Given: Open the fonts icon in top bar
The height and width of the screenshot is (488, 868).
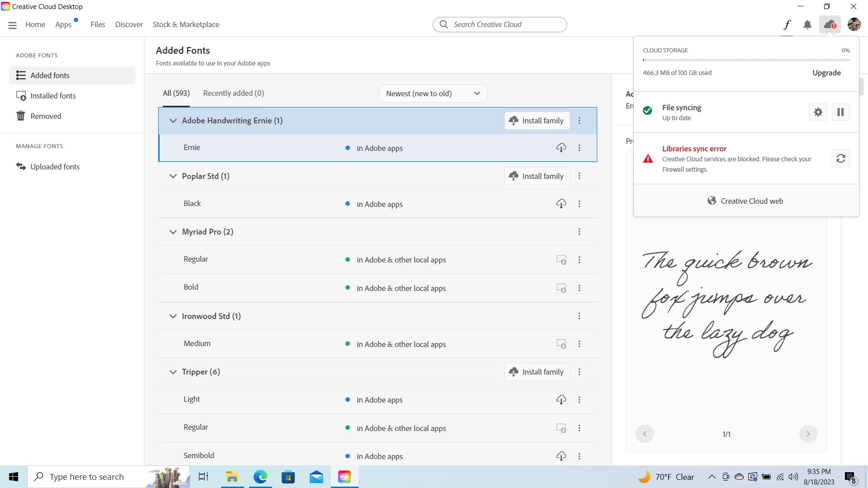Looking at the screenshot, I should pyautogui.click(x=787, y=24).
